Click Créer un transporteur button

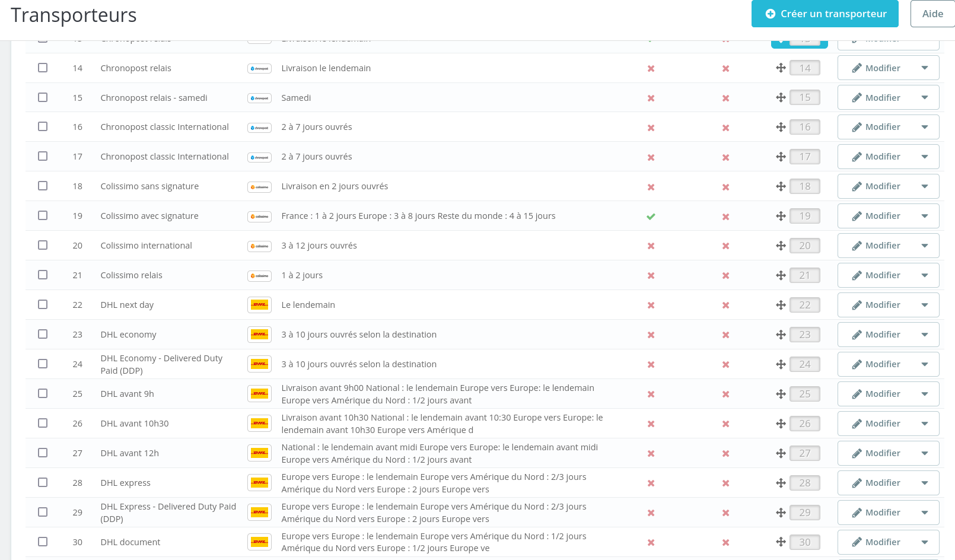point(825,14)
